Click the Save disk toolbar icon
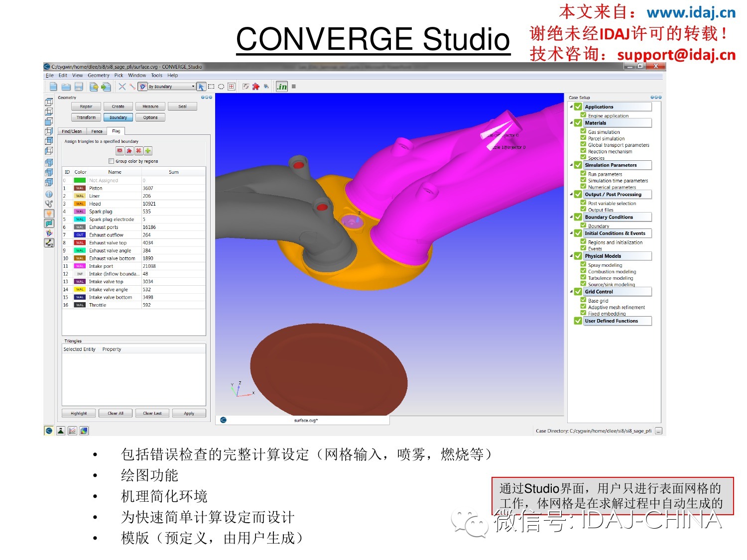The width and height of the screenshot is (747, 560). pos(78,87)
